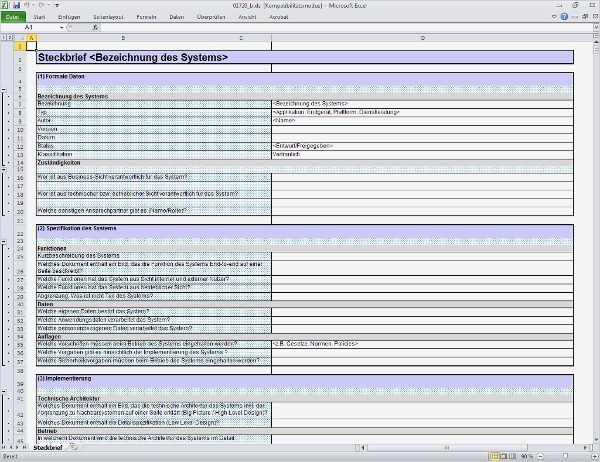Viewport: 600px width, 462px height.
Task: Collapse the outline group at row 15
Action: click(x=4, y=169)
